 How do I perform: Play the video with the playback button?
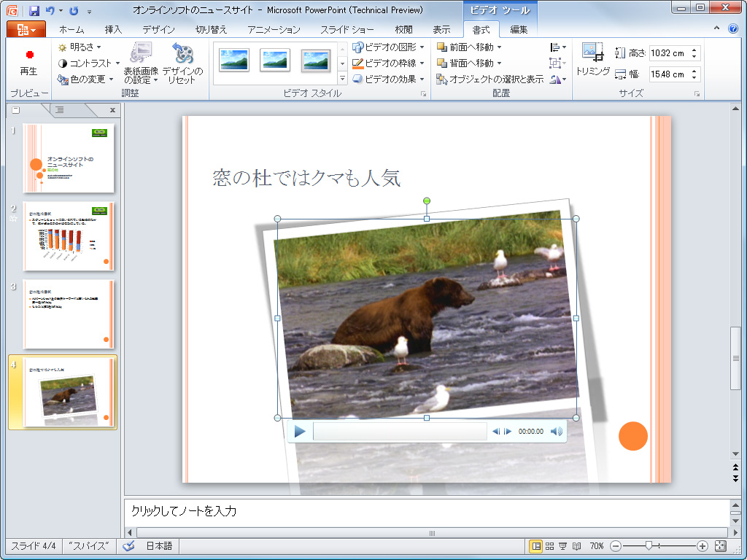click(299, 431)
